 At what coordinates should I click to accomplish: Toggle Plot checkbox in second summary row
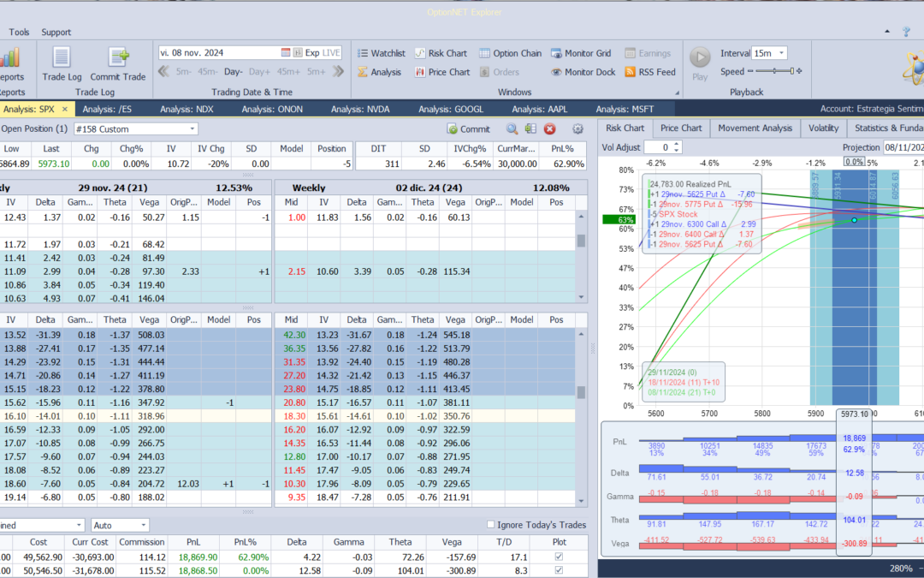559,570
